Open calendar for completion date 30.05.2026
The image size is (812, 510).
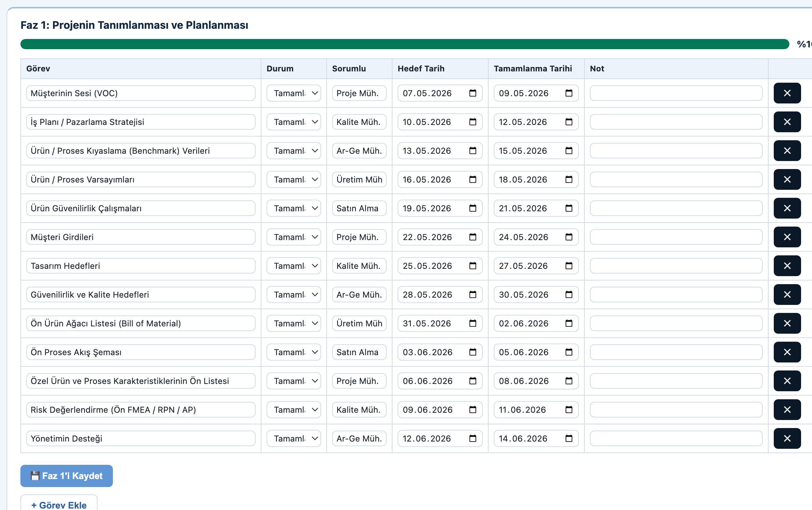[569, 295]
